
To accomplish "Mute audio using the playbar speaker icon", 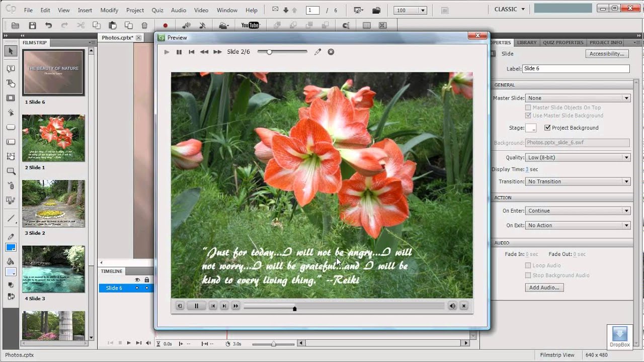I will [x=452, y=306].
